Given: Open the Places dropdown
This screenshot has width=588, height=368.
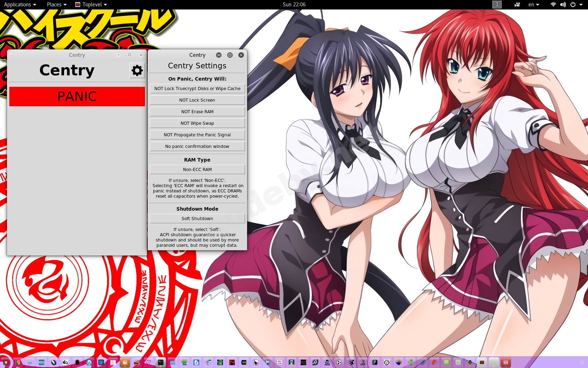Looking at the screenshot, I should pyautogui.click(x=56, y=5).
